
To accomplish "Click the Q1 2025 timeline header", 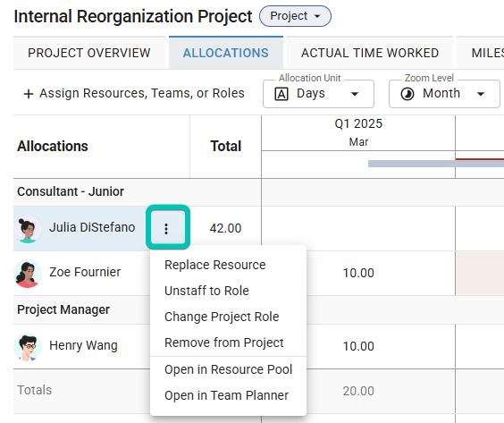I will click(358, 123).
